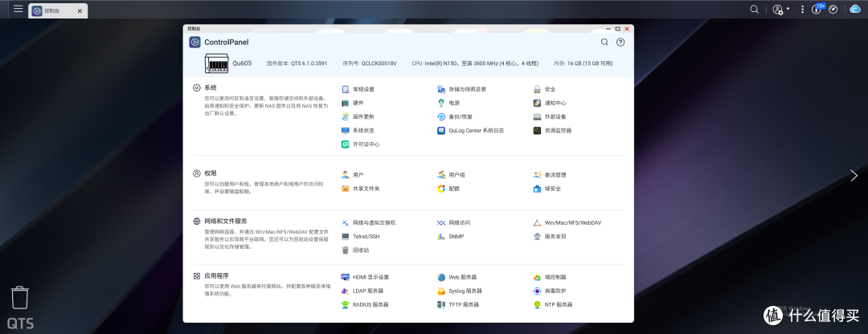This screenshot has height=334, width=868.
Task: Open Telnet/SSH settings
Action: tap(360, 237)
